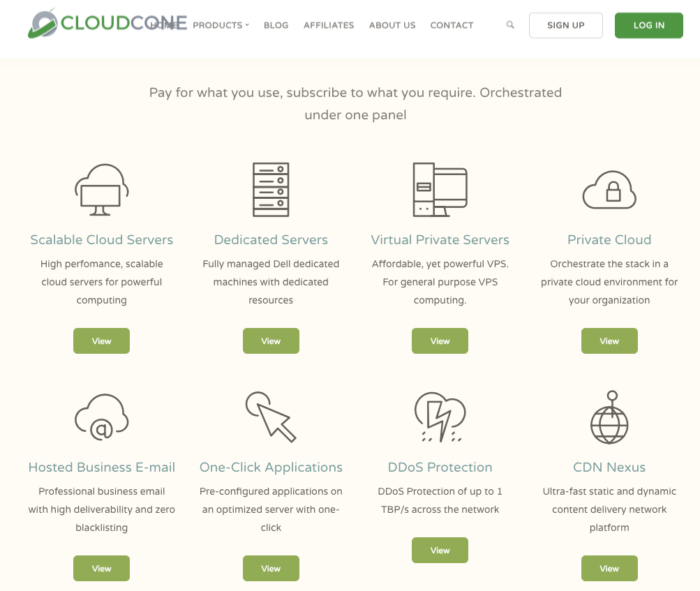The image size is (700, 591).
Task: Click View under DDoS Protection
Action: [x=440, y=551]
